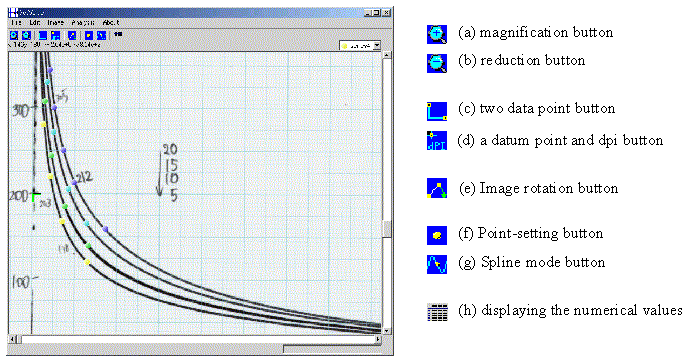Click the horizontal scrollbar right arrow
The width and height of the screenshot is (695, 361).
tap(378, 339)
